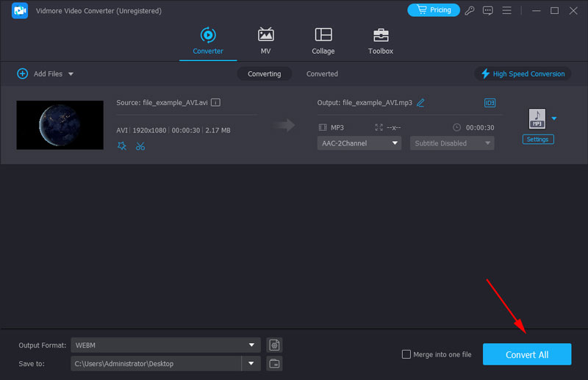Open the Collage tab
Viewport: 588px width, 380px height.
click(x=323, y=41)
